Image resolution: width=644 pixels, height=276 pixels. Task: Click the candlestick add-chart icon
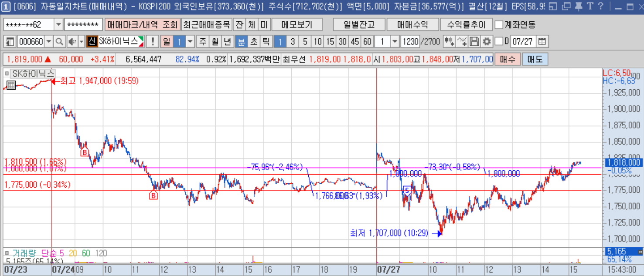[x=449, y=42]
